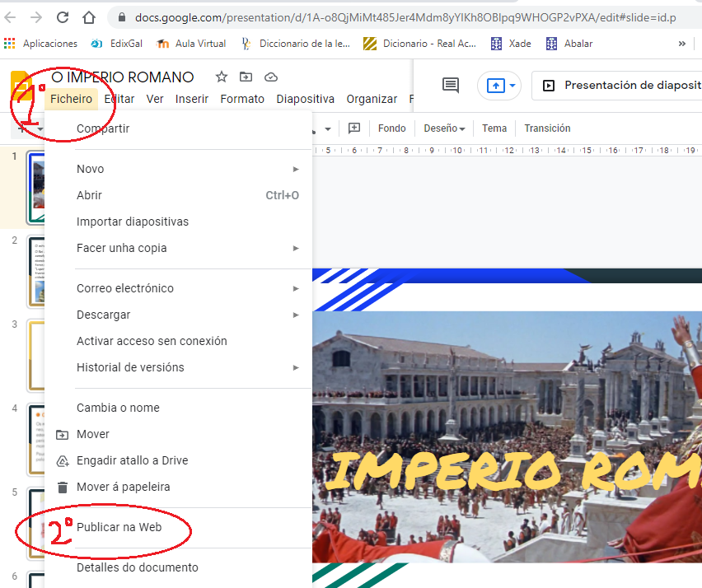Select Publicar na Web menu entry
702x588 pixels.
[119, 527]
